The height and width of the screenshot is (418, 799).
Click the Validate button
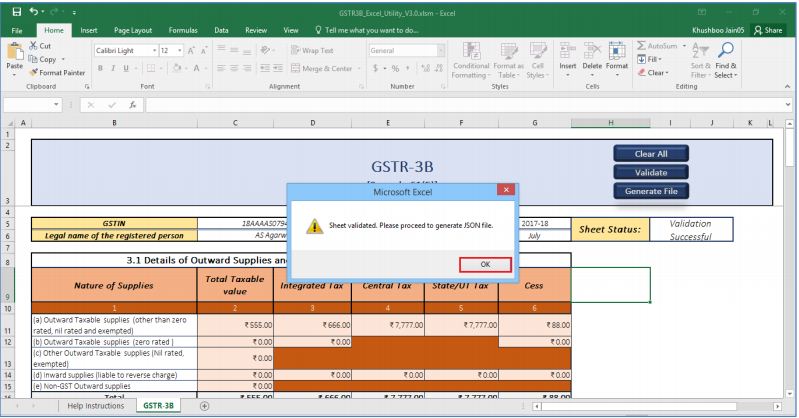(x=651, y=172)
